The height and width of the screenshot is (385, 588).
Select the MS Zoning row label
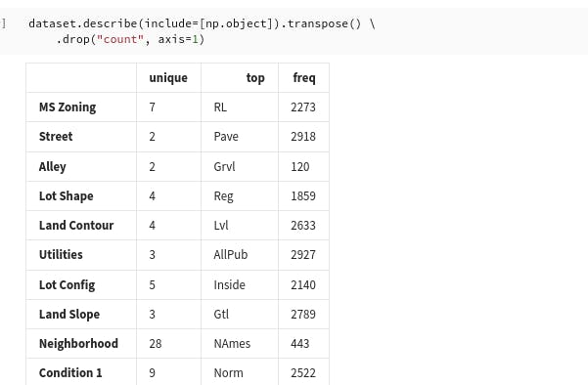(68, 107)
